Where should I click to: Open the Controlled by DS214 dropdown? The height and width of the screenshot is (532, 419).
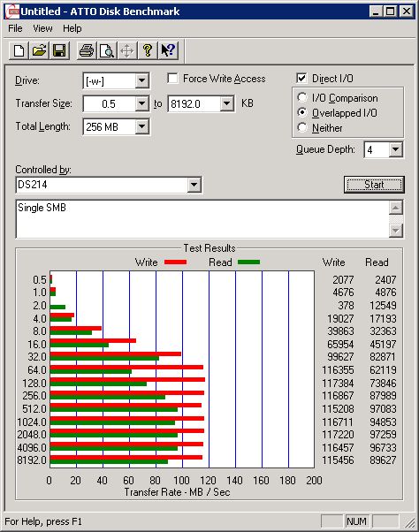(x=194, y=185)
